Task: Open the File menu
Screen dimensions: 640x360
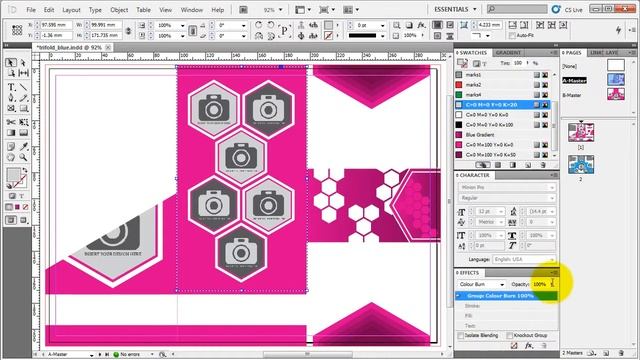Action: pos(31,10)
